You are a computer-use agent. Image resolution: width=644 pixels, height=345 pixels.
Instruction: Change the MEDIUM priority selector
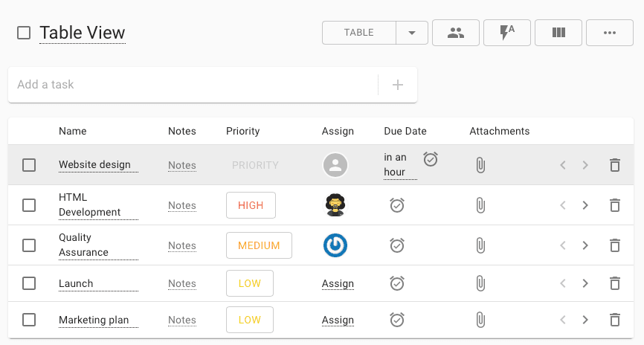[259, 245]
